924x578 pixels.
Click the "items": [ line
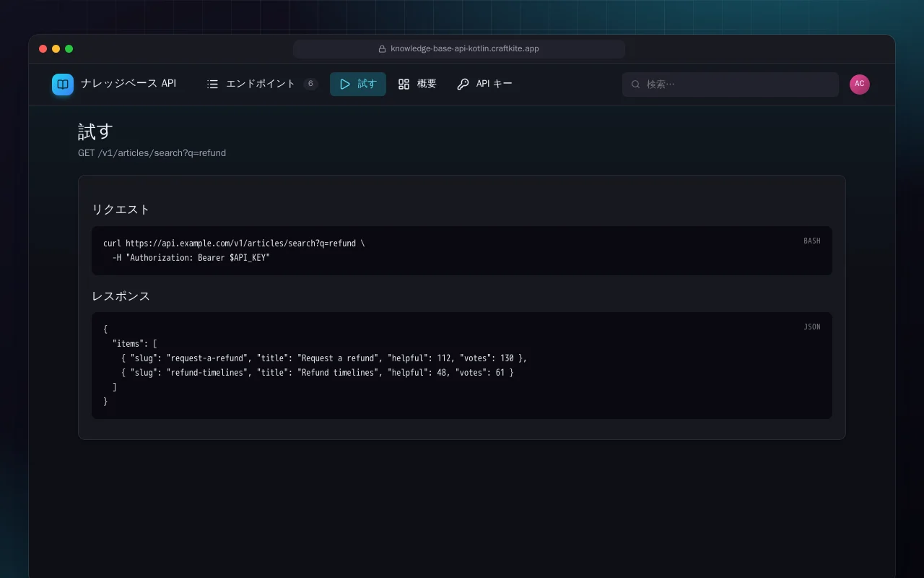134,344
